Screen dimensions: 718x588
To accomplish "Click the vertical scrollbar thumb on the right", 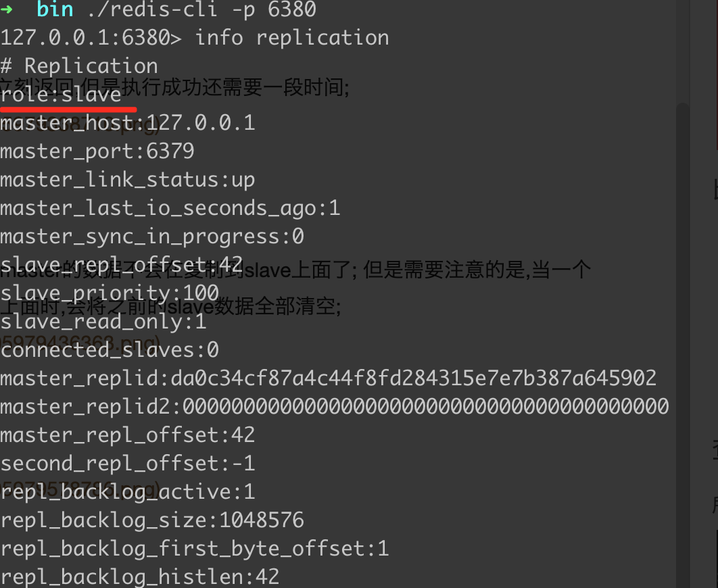I will (x=683, y=345).
